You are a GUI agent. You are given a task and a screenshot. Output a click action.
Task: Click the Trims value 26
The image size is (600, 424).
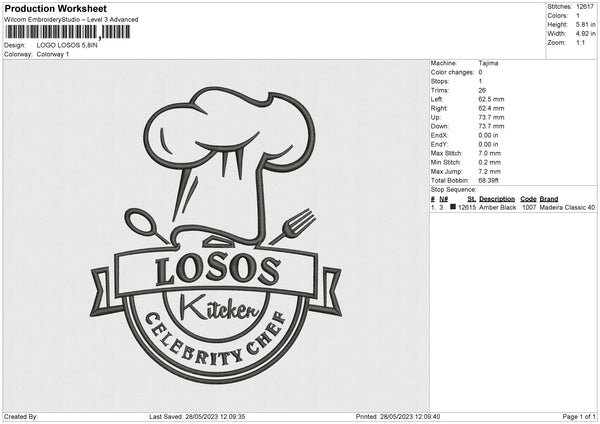pyautogui.click(x=482, y=90)
